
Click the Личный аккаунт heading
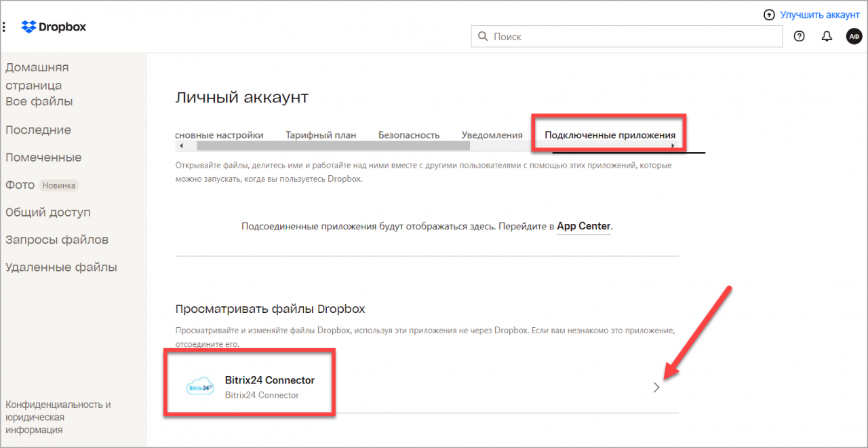pyautogui.click(x=242, y=98)
